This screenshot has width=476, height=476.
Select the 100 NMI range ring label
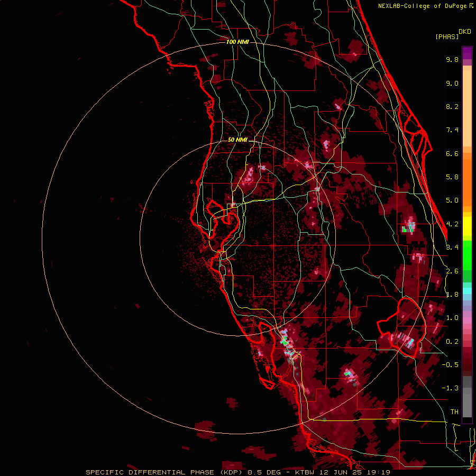[x=237, y=42]
